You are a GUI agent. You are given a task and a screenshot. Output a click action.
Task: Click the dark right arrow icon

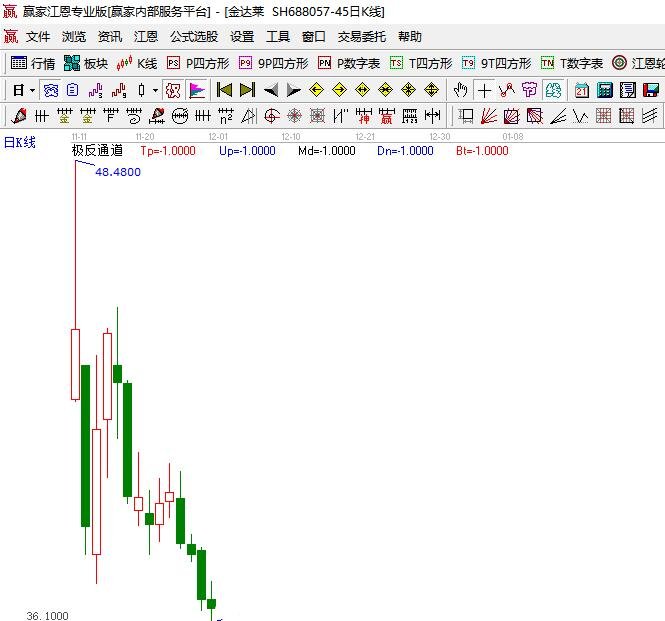point(293,90)
